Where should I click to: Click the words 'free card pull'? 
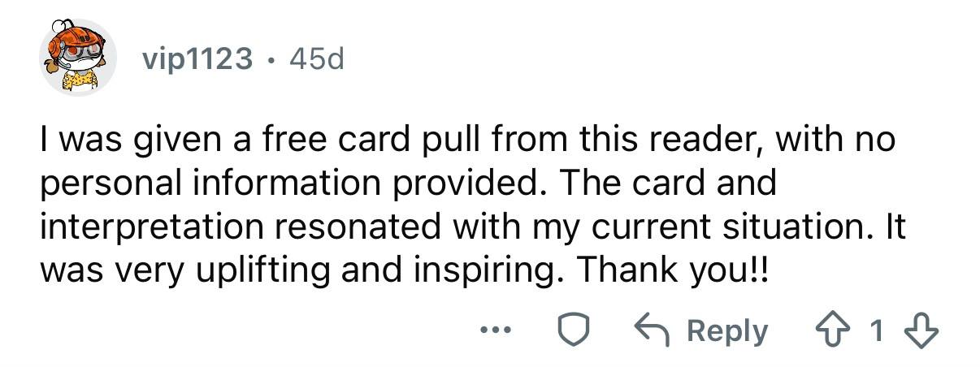[x=310, y=141]
